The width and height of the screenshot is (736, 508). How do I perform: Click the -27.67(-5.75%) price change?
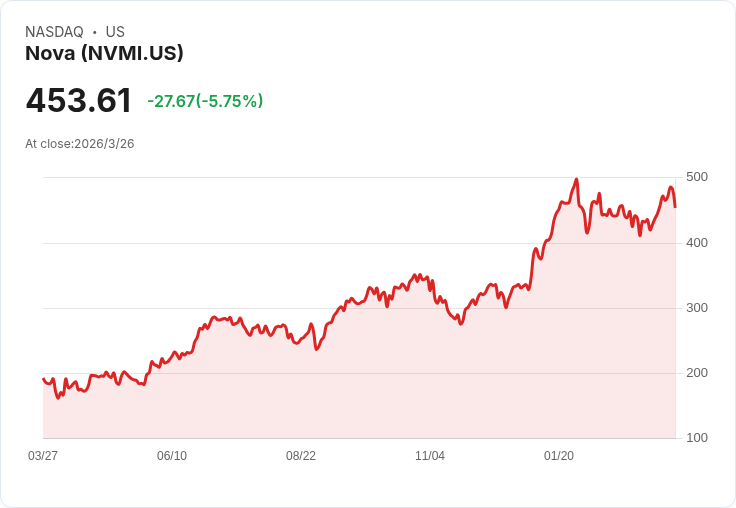click(x=205, y=101)
